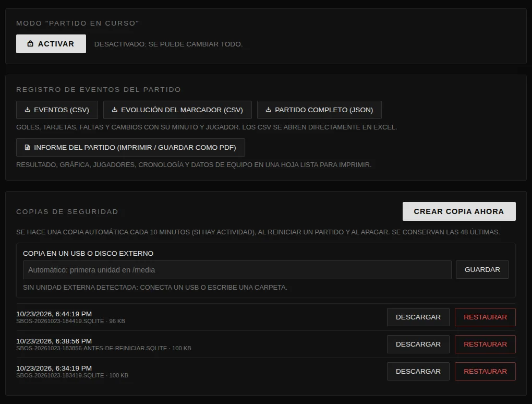Select text "10/23/2026, 6:38:56 PM"
Screen dimensions: 532x404
54,341
